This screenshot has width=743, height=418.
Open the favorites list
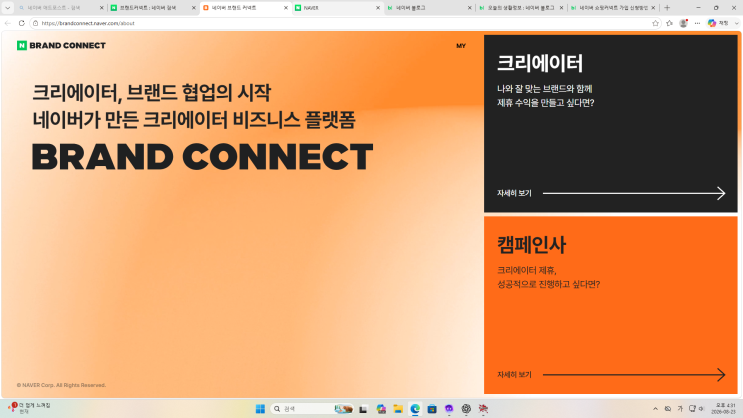[670, 23]
